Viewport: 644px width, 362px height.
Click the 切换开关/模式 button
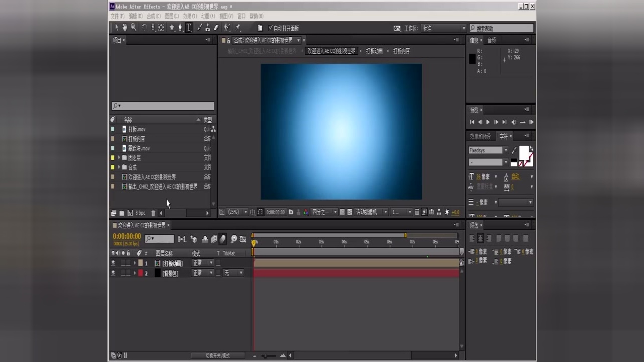click(x=218, y=355)
